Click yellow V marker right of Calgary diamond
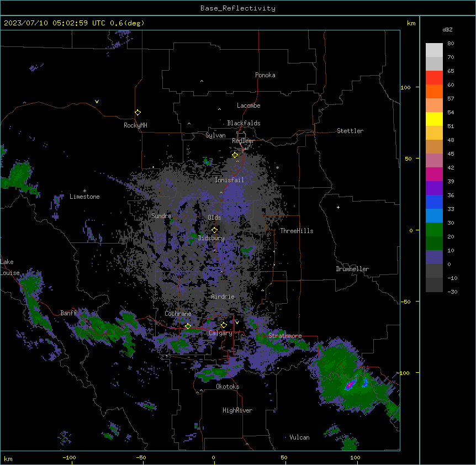 [x=237, y=323]
